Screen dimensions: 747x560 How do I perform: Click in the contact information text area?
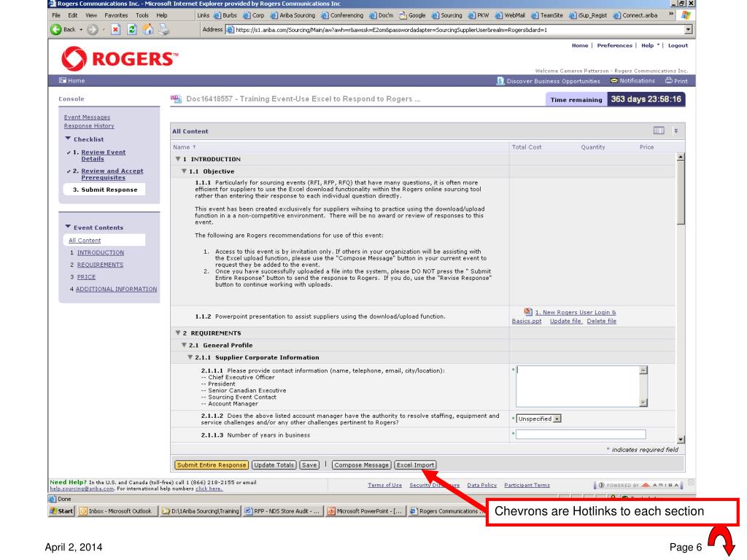(578, 386)
